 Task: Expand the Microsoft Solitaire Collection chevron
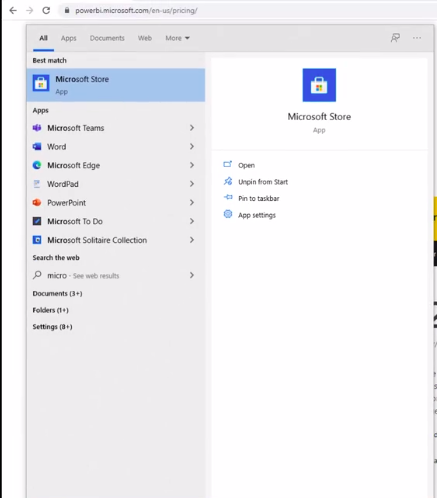pos(192,240)
